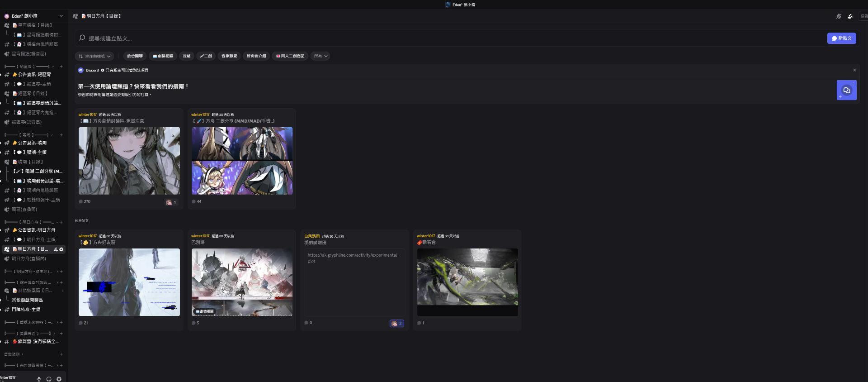Dismiss the Discord forum guide banner
Screen dimensions: 868x382
[x=854, y=70]
